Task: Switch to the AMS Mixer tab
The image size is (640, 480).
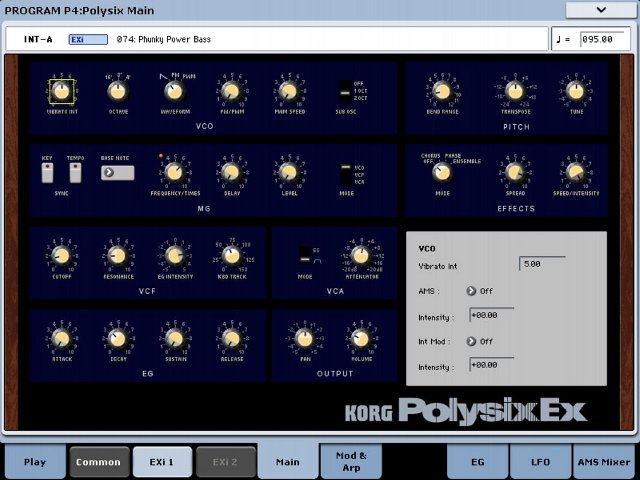Action: pyautogui.click(x=603, y=462)
